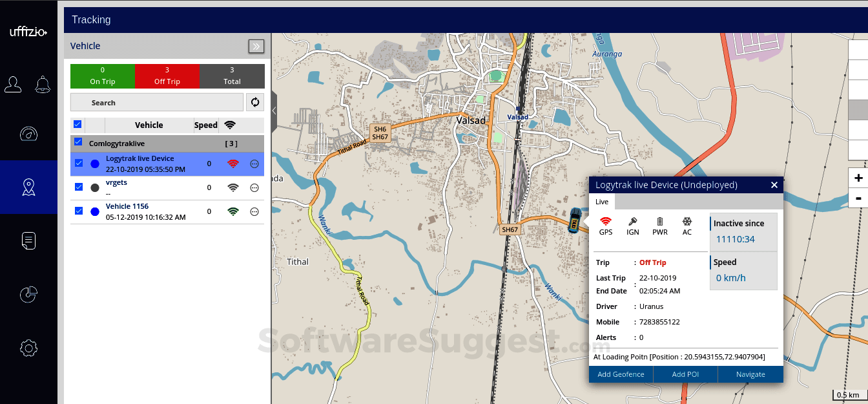Click the PWR battery icon in device popup
The height and width of the screenshot is (404, 868).
[659, 220]
